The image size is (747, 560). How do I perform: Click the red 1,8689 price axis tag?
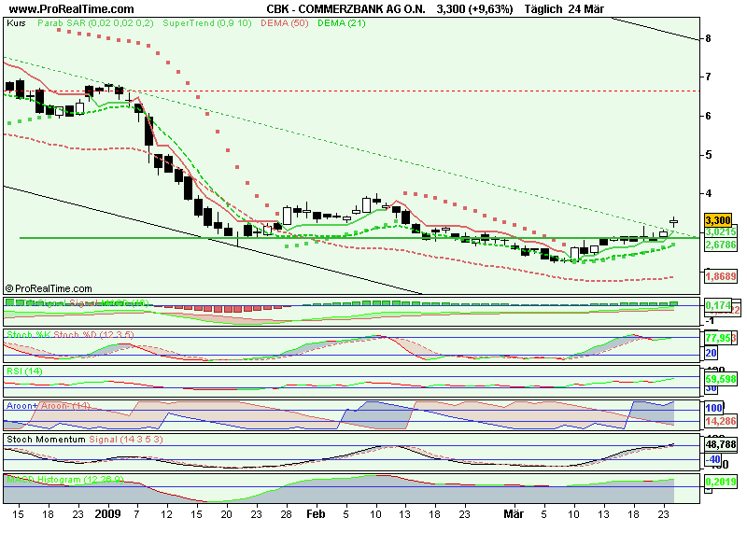click(x=720, y=276)
